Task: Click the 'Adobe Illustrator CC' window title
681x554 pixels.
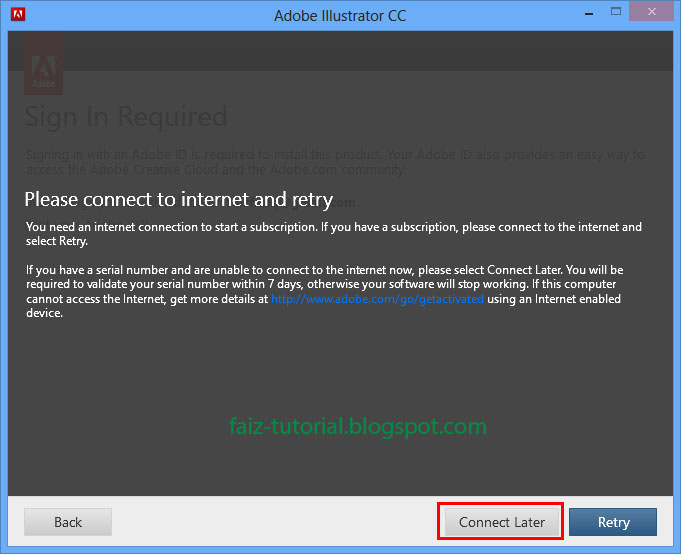Action: 340,16
